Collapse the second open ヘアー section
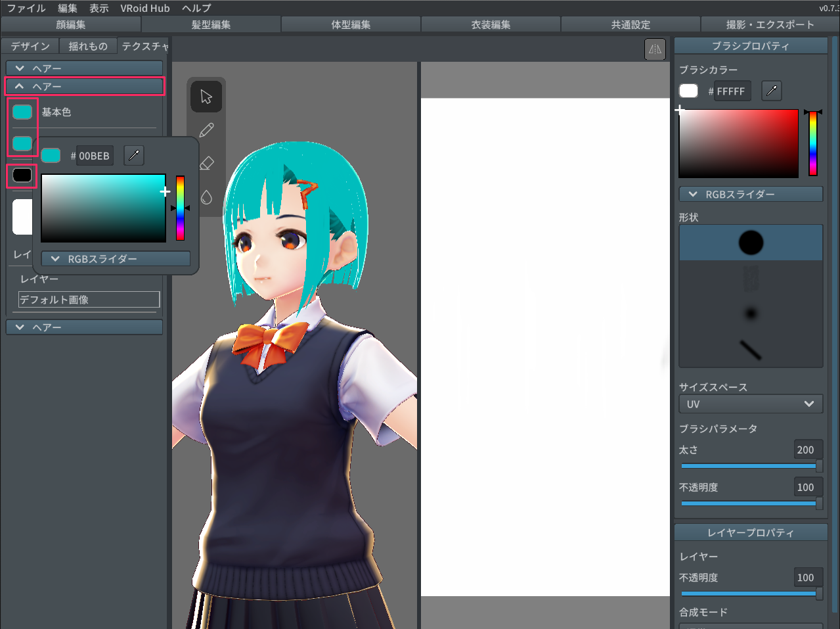The image size is (840, 629). point(84,86)
